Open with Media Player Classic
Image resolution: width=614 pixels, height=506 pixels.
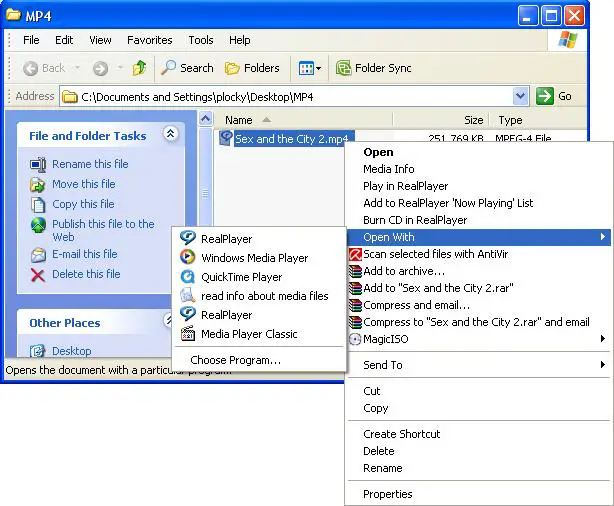tap(259, 334)
